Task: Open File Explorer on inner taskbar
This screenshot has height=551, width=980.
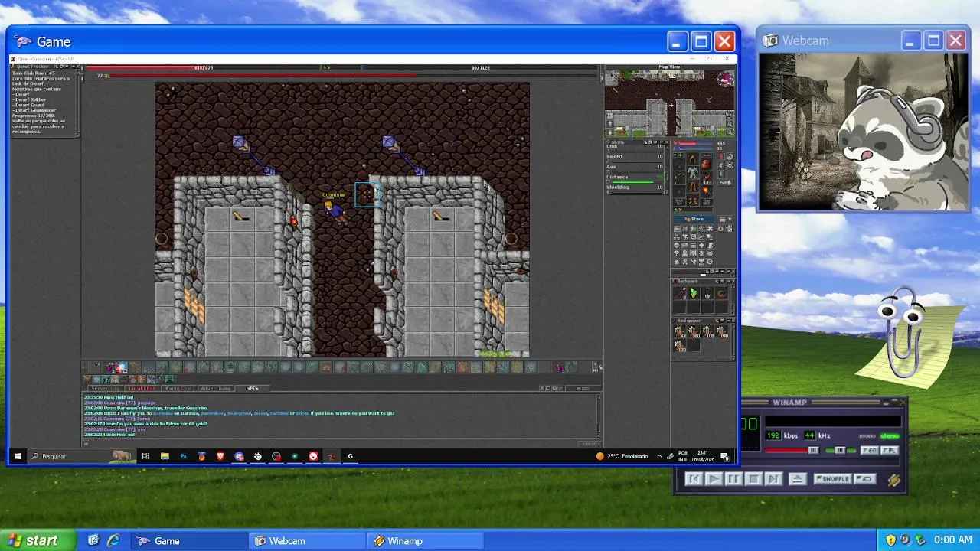Action: [165, 456]
